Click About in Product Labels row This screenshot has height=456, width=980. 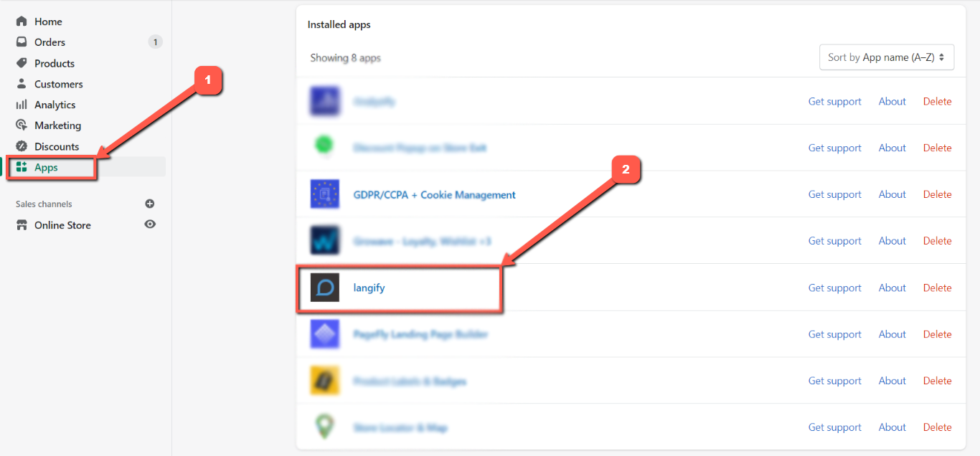[892, 381]
